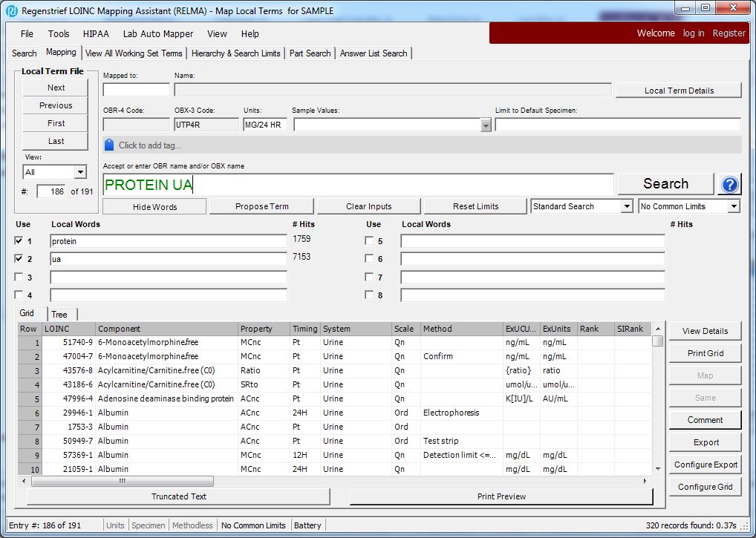Select the Grid results tab
Viewport: 756px width, 538px height.
[27, 313]
